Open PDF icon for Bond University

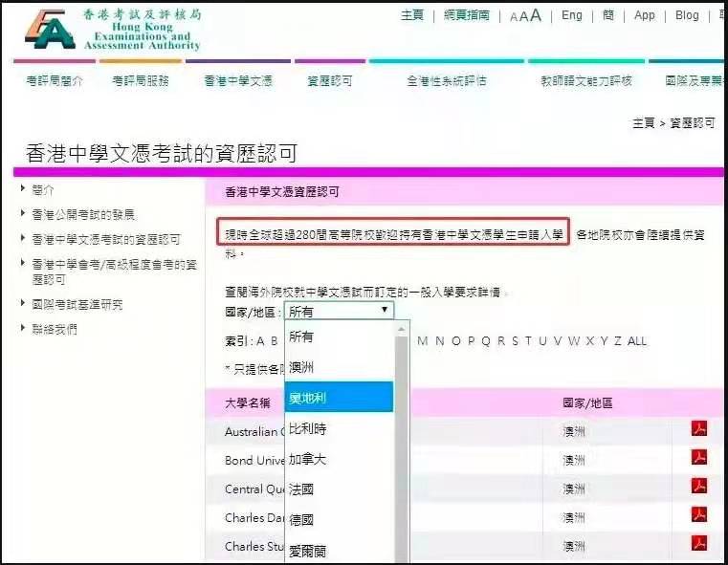click(699, 458)
